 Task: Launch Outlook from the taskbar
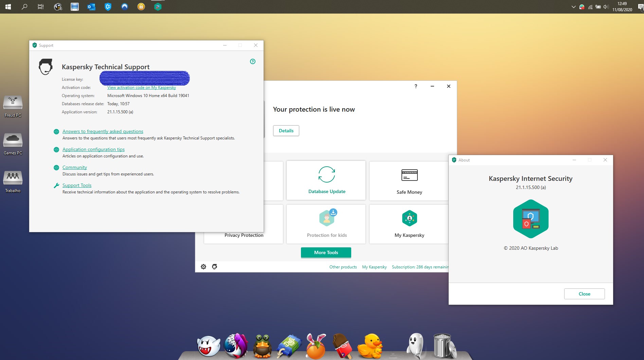pos(91,7)
